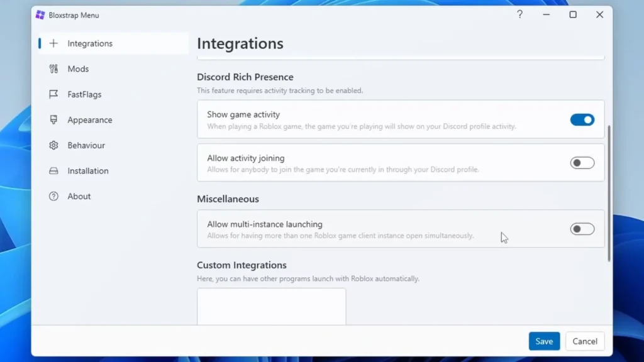Enable Allow activity joining toggle
Image resolution: width=644 pixels, height=362 pixels.
[x=582, y=163]
